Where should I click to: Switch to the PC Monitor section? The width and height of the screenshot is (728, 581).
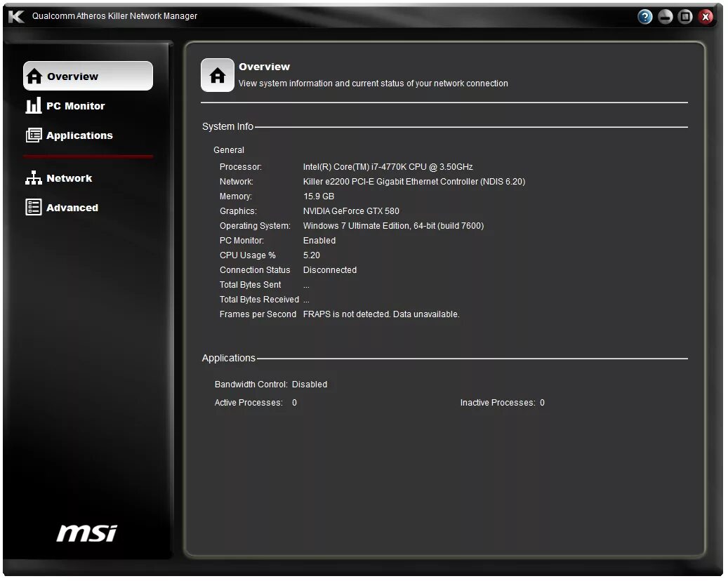click(76, 106)
